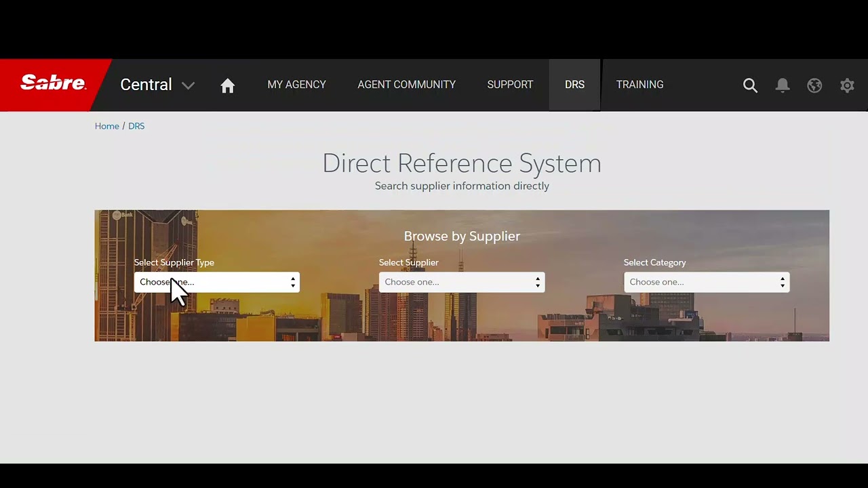Click the Sabre logo
Viewport: 868px width, 488px height.
click(x=53, y=83)
